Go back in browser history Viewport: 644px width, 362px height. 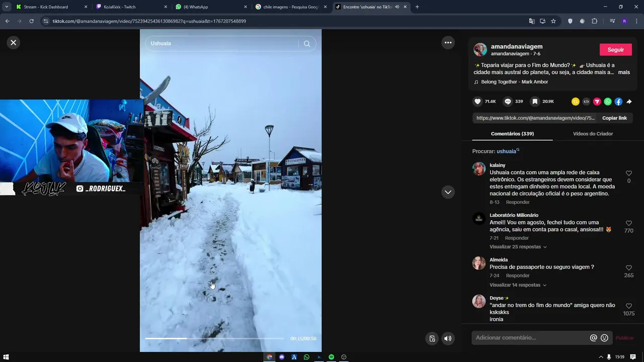pyautogui.click(x=7, y=21)
